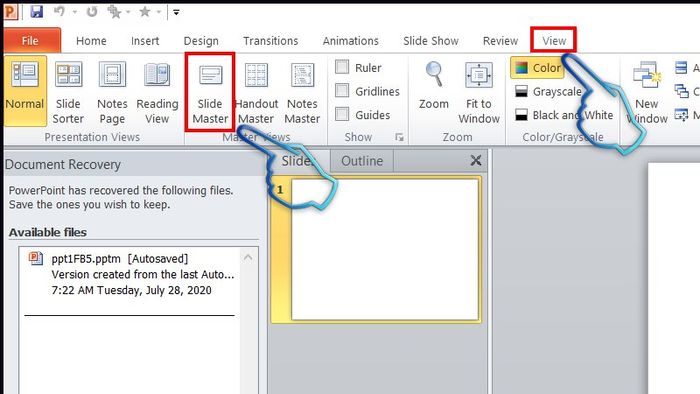Enable the Ruler checkbox
This screenshot has height=394, width=700.
coord(342,67)
